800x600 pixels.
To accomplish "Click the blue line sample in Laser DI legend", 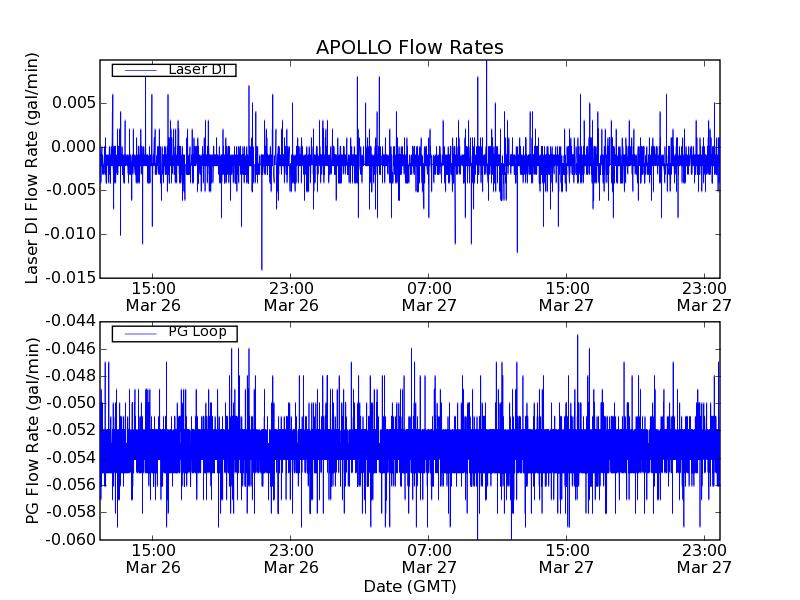I will [136, 70].
